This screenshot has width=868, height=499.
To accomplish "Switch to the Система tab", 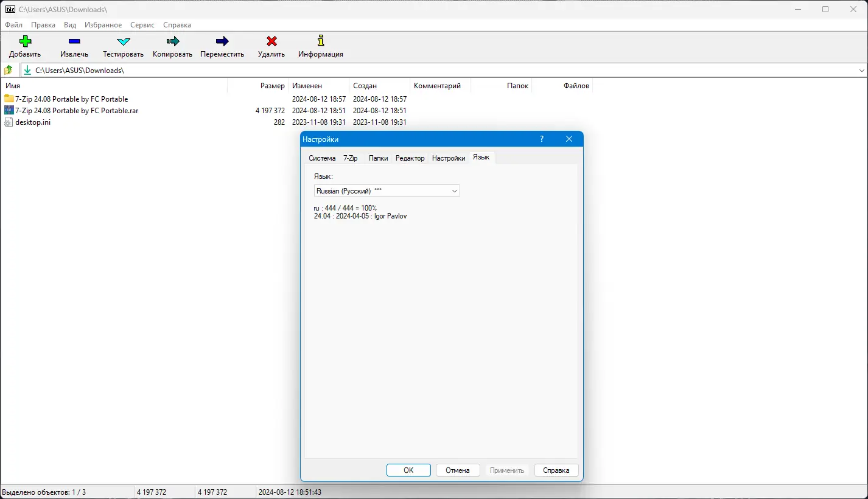I will tap(322, 158).
